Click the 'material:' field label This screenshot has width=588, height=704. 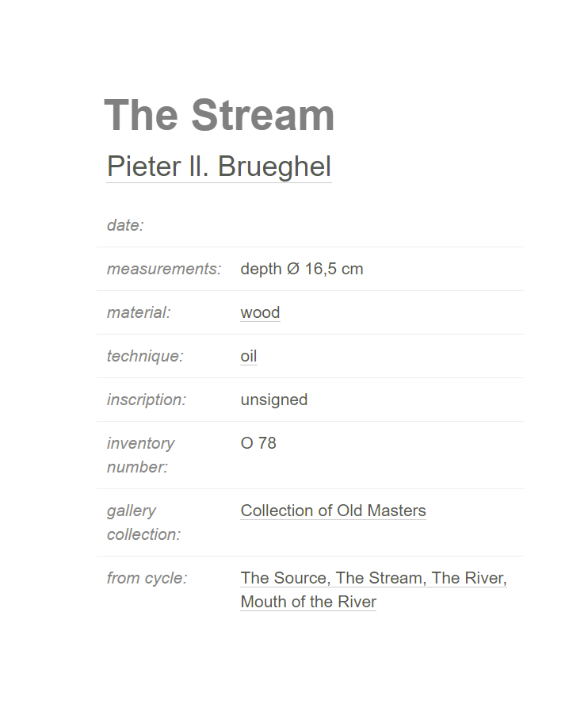coord(139,312)
